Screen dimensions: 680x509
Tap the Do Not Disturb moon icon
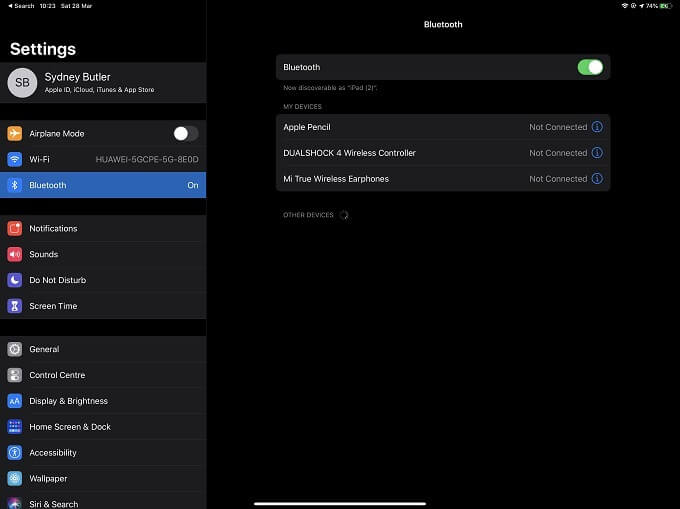[15, 280]
